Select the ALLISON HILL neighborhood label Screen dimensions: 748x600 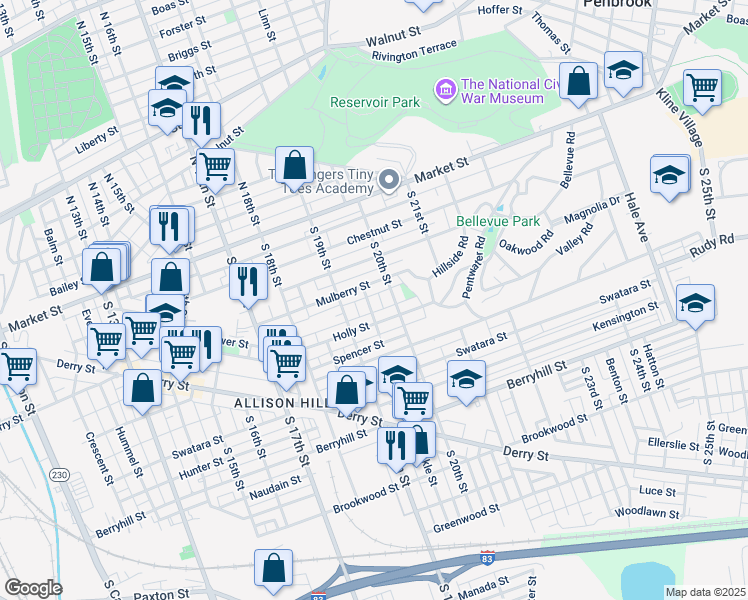[281, 403]
